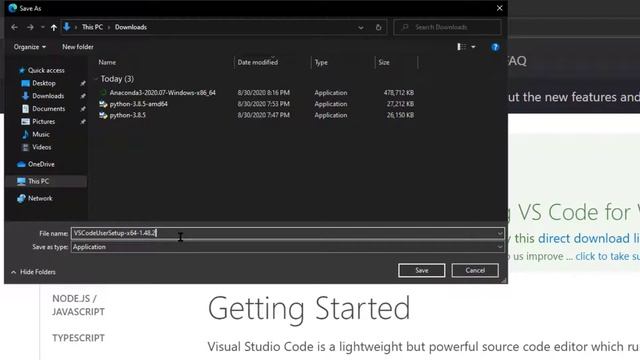
Task: Close the Save As dialog
Action: pos(500,8)
